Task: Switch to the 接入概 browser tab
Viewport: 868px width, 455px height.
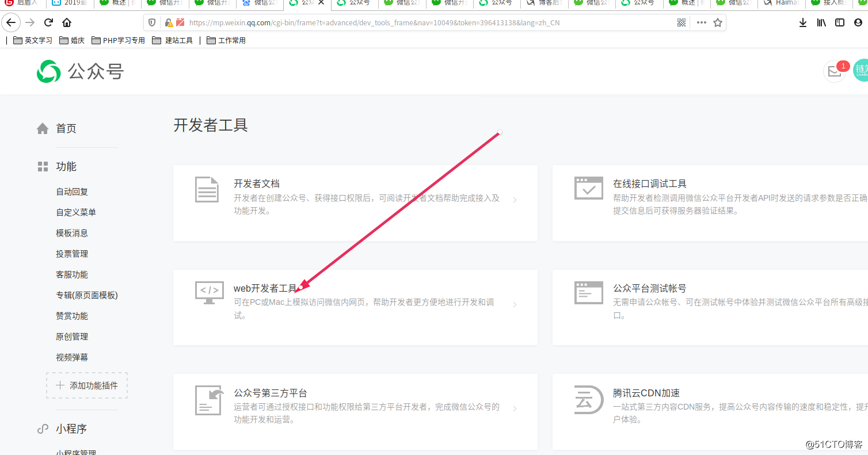Action: (x=828, y=3)
